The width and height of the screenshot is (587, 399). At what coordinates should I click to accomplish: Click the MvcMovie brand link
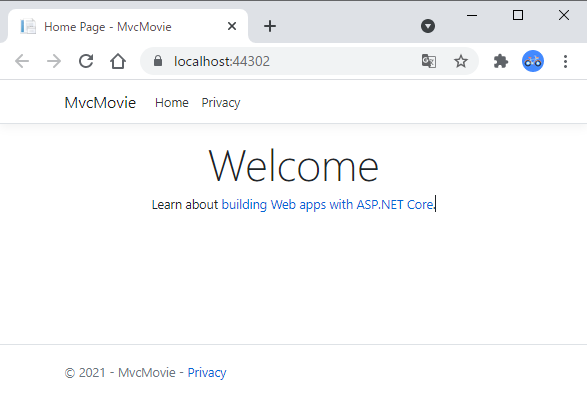tap(100, 103)
